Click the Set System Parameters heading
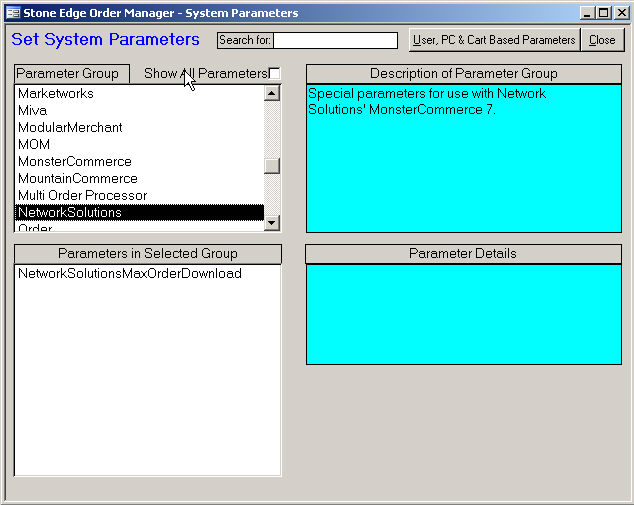This screenshot has width=634, height=505. (x=106, y=39)
